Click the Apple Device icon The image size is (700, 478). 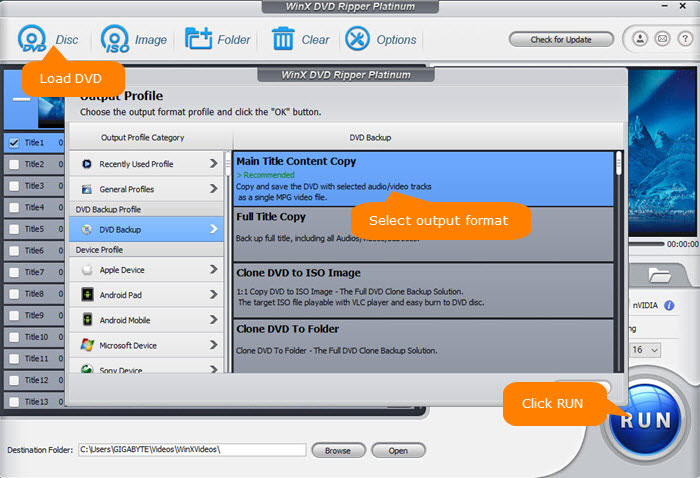pos(87,270)
